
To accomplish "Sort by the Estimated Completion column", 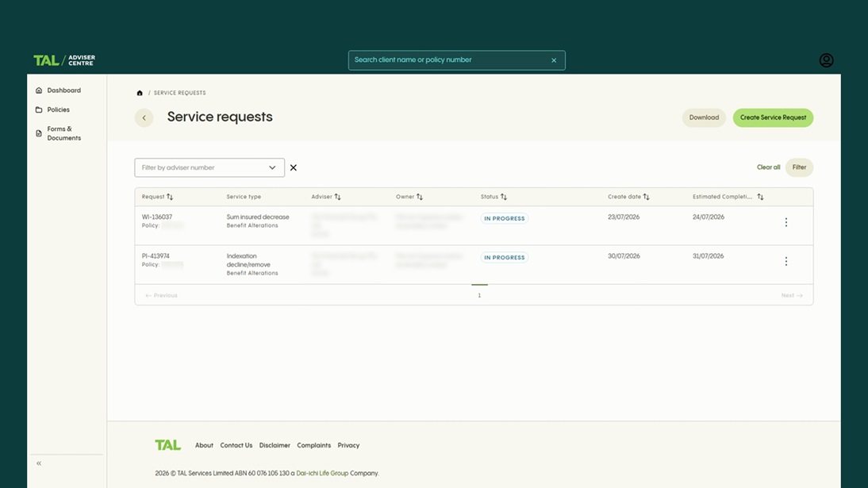I will pyautogui.click(x=760, y=197).
